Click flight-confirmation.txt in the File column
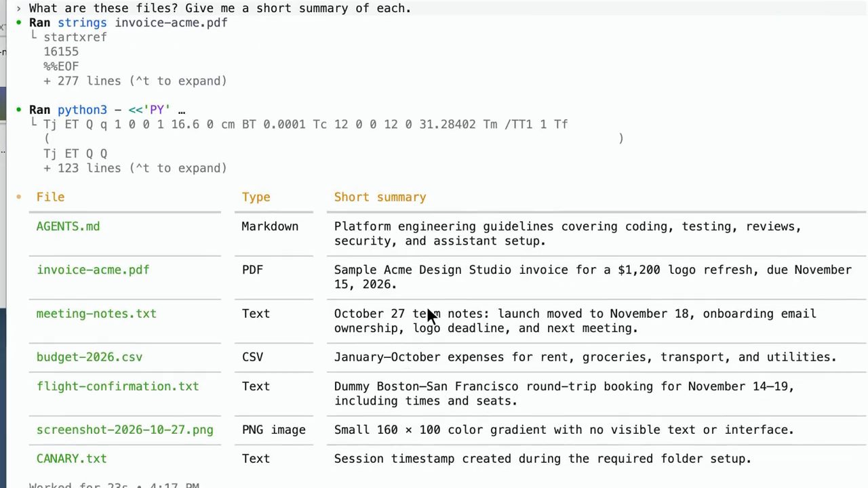The image size is (868, 488). 117,386
